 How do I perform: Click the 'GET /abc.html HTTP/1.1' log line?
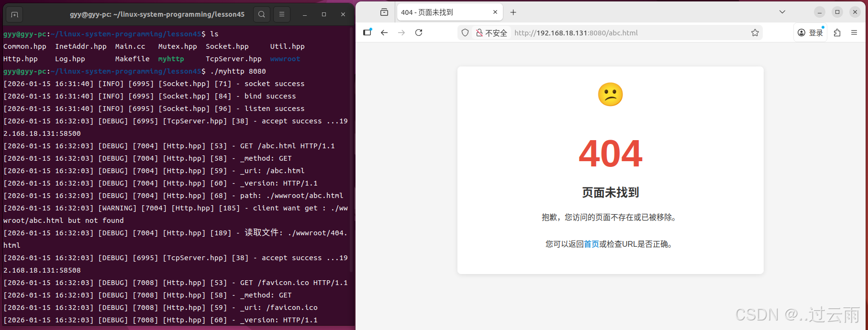click(169, 146)
